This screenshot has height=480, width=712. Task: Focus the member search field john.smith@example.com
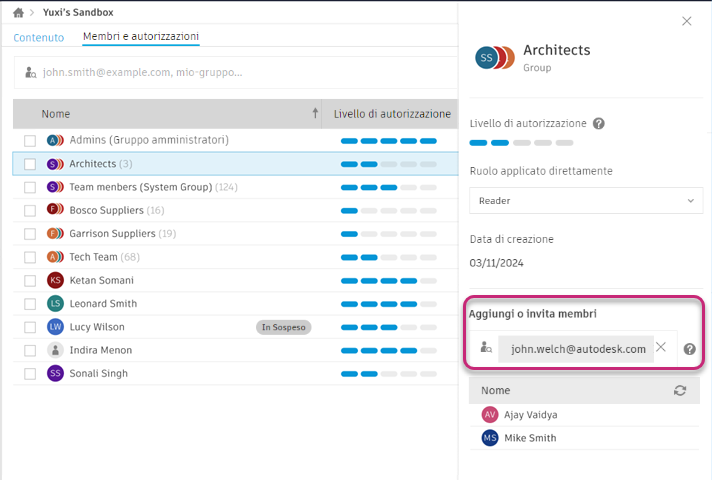pos(236,73)
